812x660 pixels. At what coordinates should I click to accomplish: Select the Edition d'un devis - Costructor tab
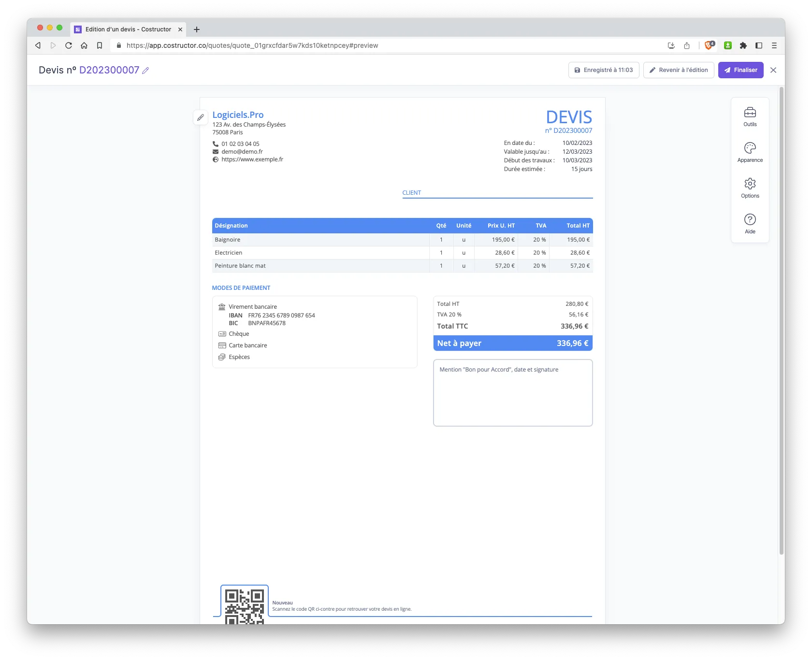(128, 29)
